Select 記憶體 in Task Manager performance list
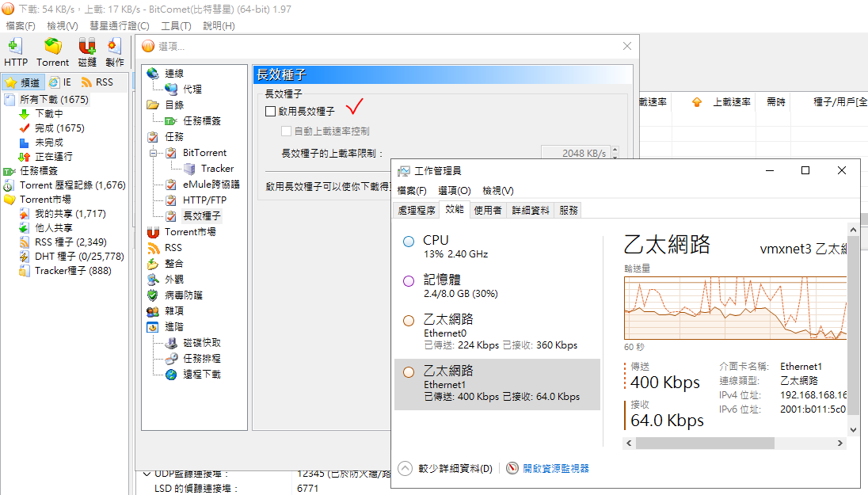868x495 pixels. point(497,286)
